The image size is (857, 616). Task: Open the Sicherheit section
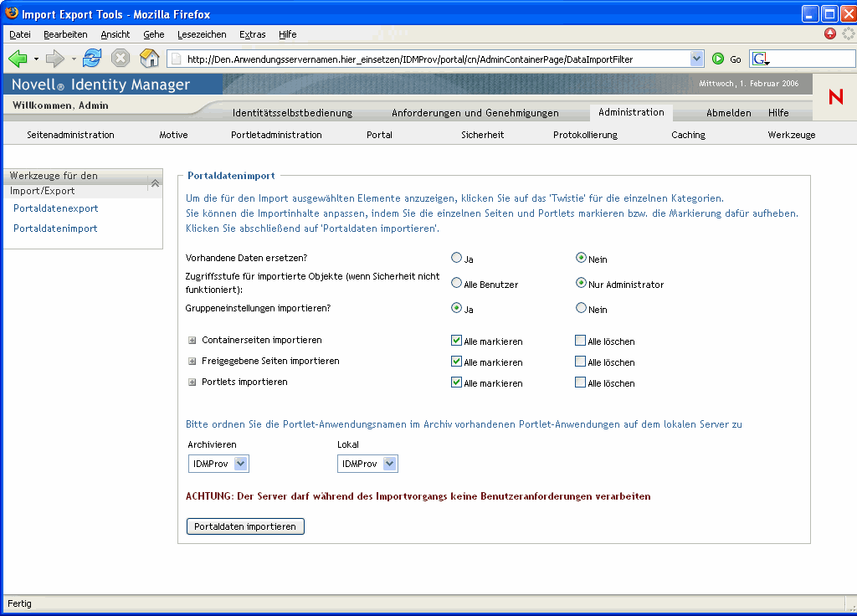pos(483,135)
